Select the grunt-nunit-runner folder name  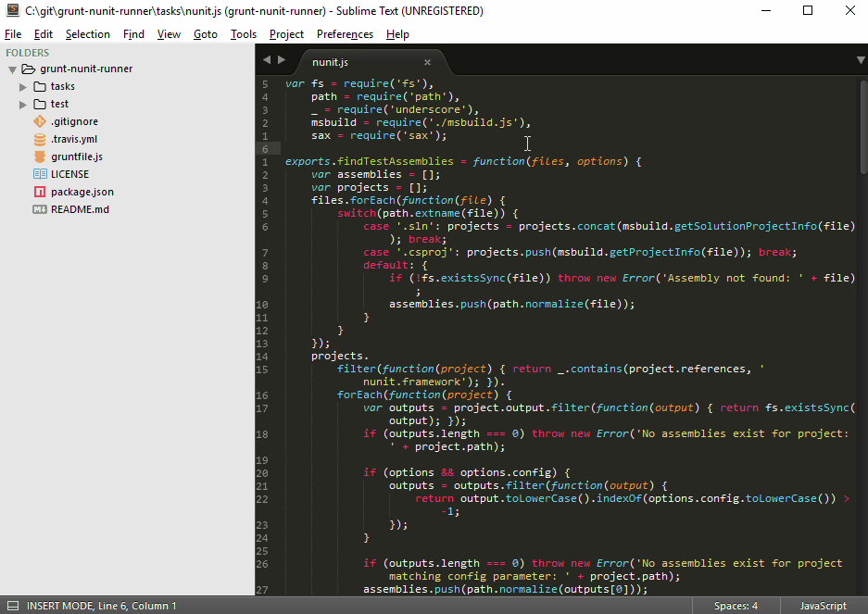(x=86, y=69)
